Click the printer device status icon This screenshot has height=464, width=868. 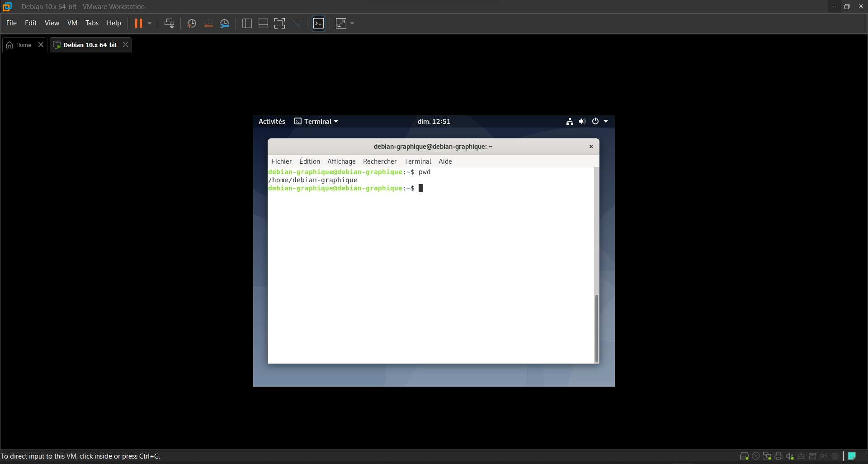[778, 456]
